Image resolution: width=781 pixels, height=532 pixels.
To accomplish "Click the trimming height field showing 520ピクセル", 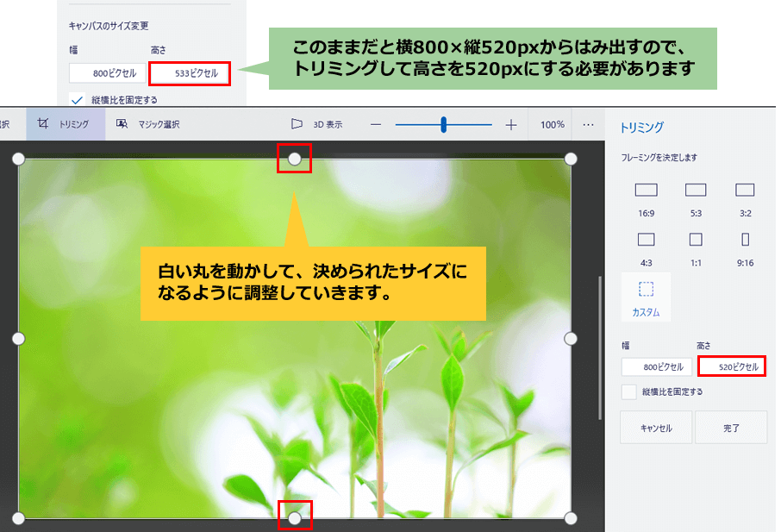I will [x=731, y=366].
